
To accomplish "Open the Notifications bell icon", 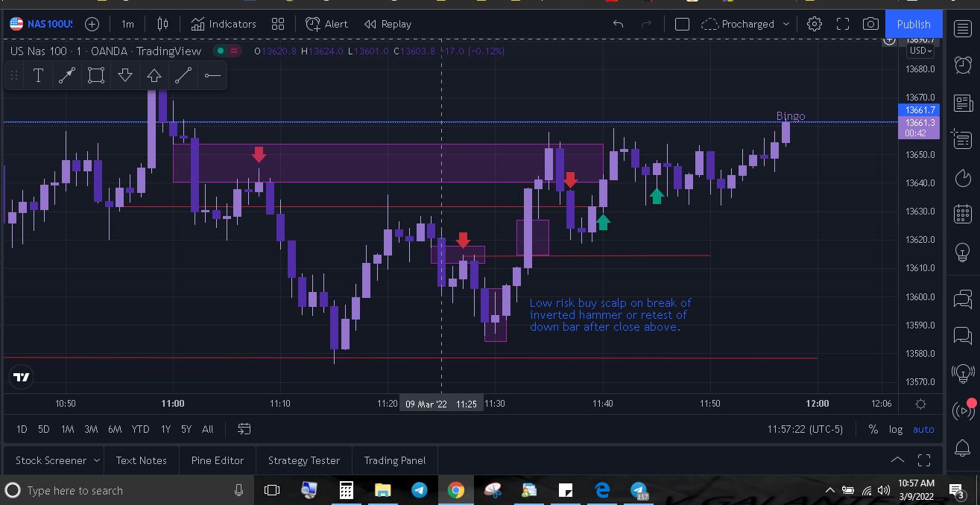I will tap(963, 447).
